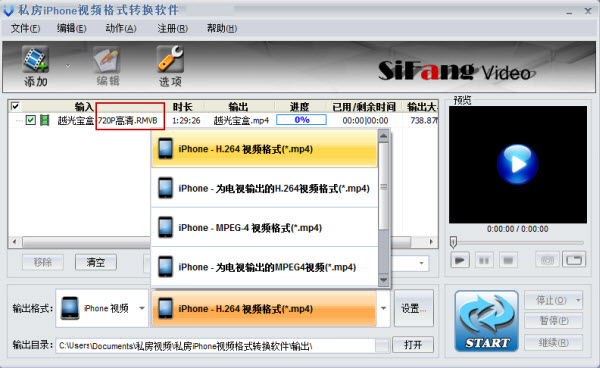Choose iPhone - 为电视输出的H.264视频格式 option
This screenshot has height=368, width=600.
point(264,188)
